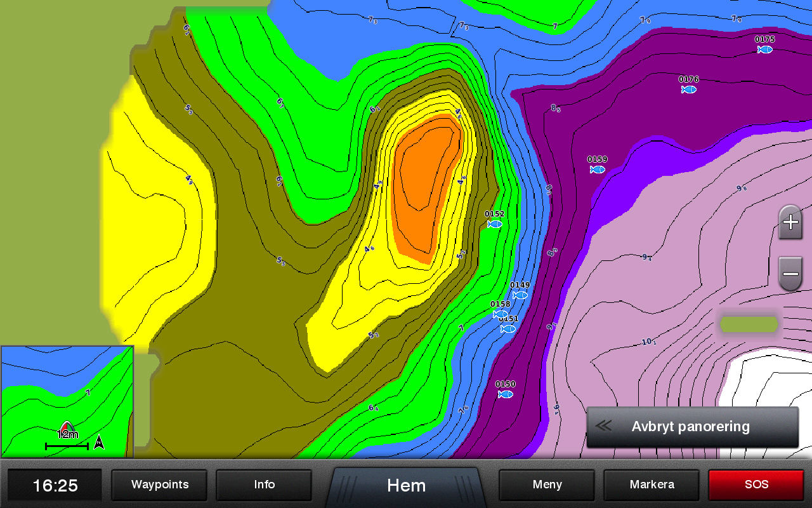Tap fish waypoint 0149

[520, 295]
